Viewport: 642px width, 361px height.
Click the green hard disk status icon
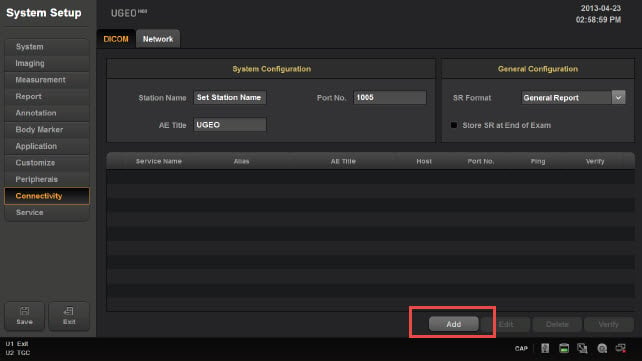pos(564,348)
